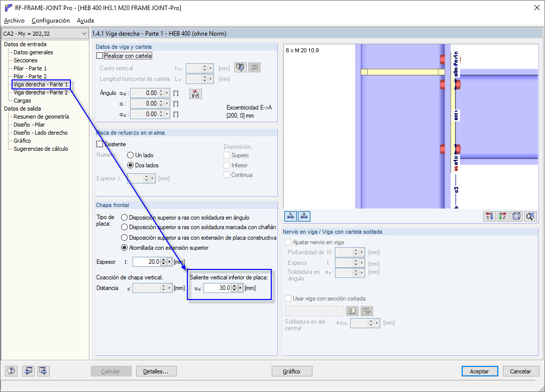Show isometric view in graphic
The height and width of the screenshot is (392, 545).
[516, 216]
